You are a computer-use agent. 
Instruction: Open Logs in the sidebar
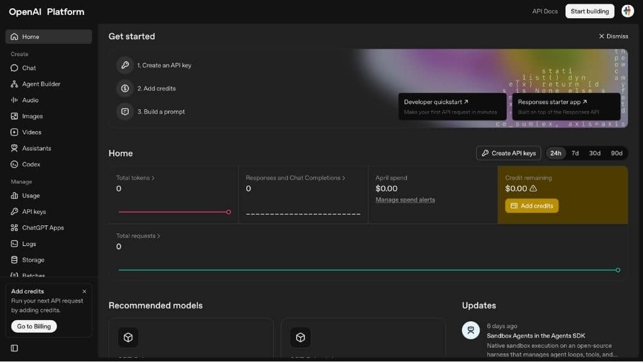[x=48, y=244]
